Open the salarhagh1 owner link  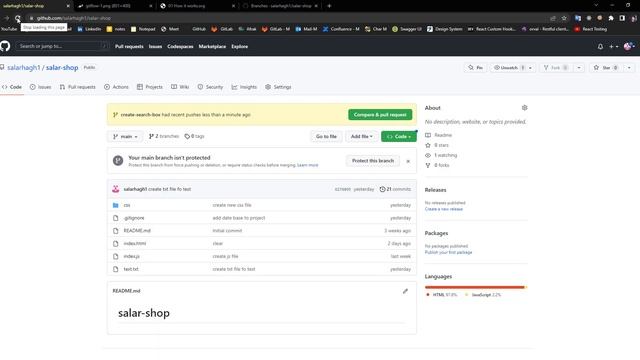coord(24,68)
